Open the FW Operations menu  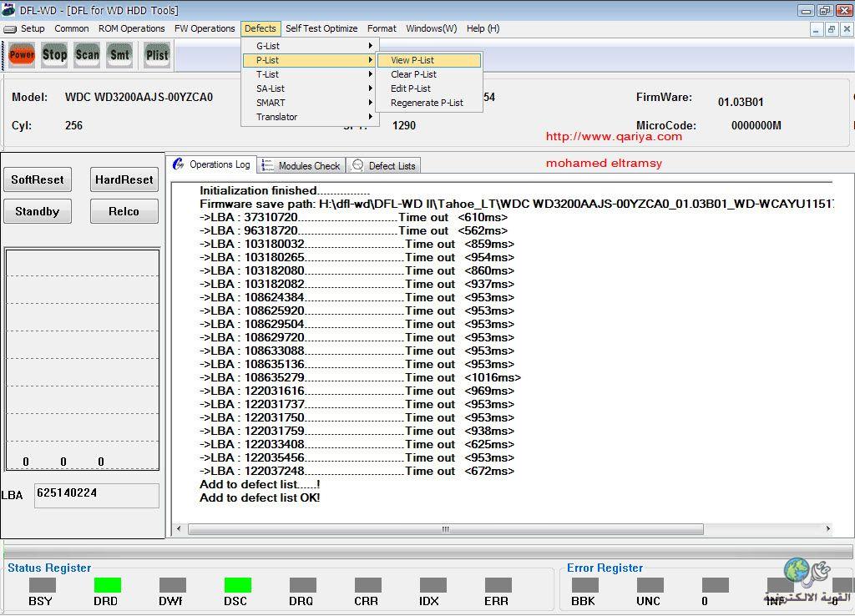(x=205, y=28)
